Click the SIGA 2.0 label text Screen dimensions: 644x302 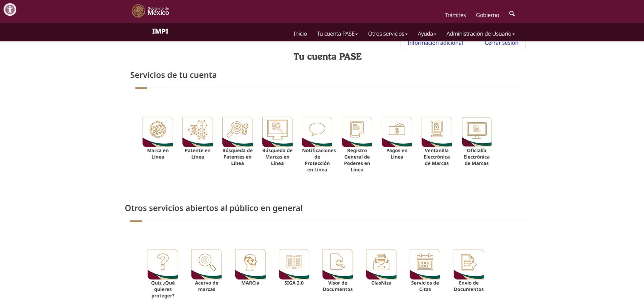pos(294,283)
